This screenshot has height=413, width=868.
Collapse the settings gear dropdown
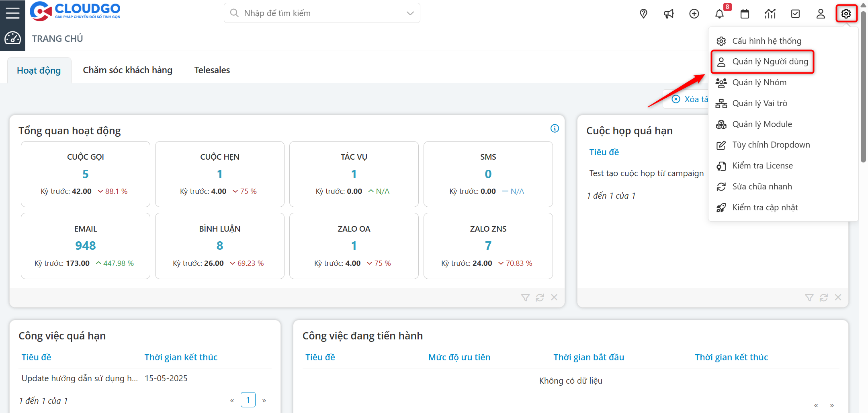coord(846,14)
